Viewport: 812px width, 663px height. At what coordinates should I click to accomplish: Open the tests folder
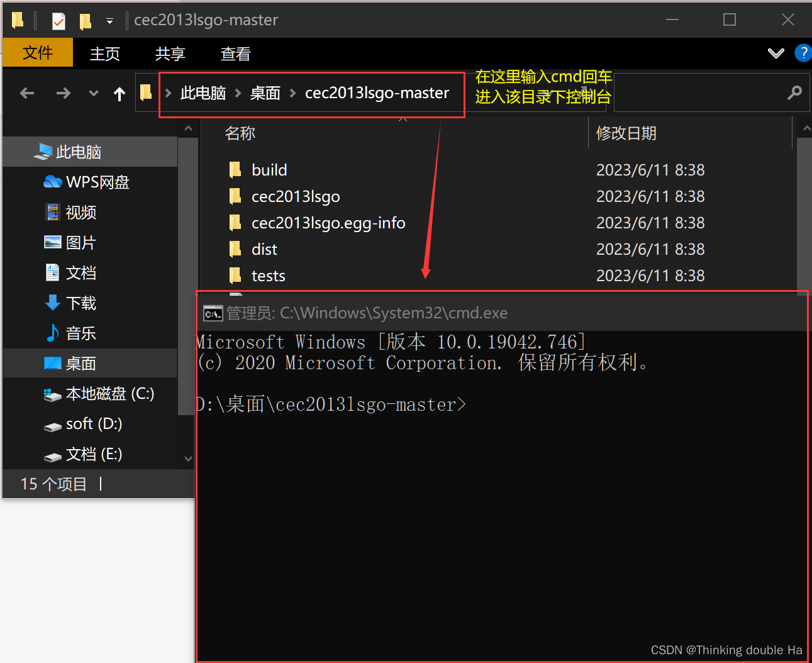[x=268, y=275]
